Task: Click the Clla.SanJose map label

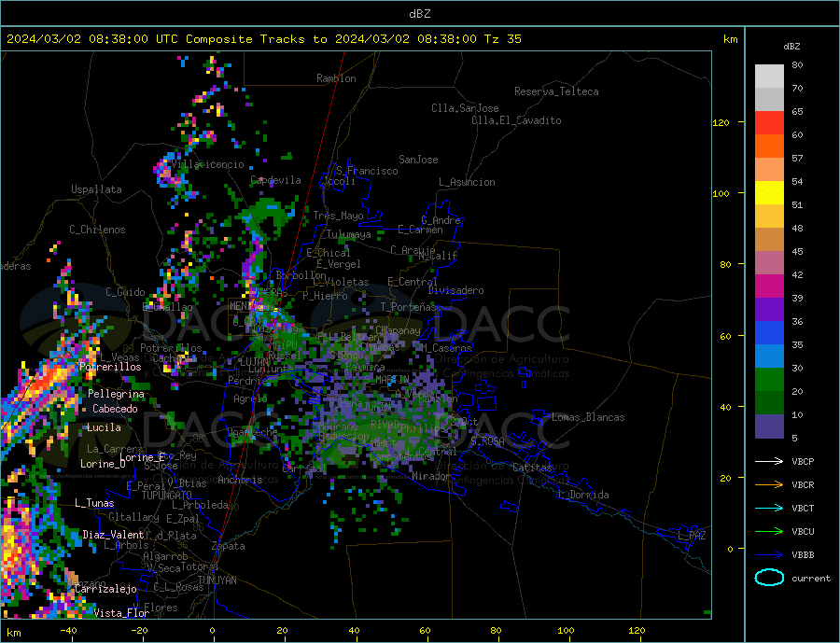Action: (x=465, y=108)
